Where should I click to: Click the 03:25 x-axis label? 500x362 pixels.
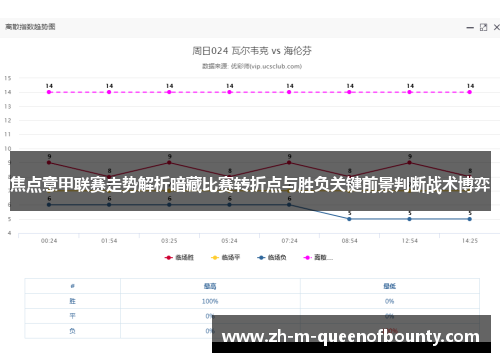point(169,241)
